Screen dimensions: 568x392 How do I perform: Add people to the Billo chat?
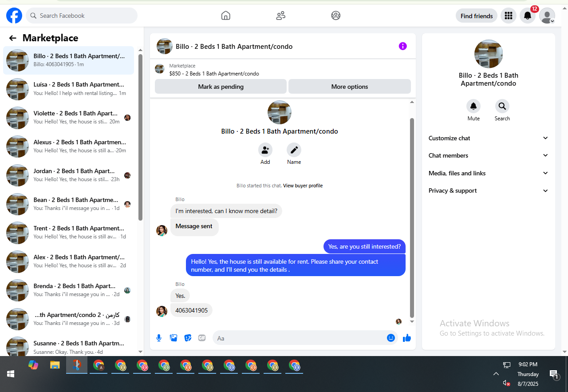pyautogui.click(x=265, y=150)
